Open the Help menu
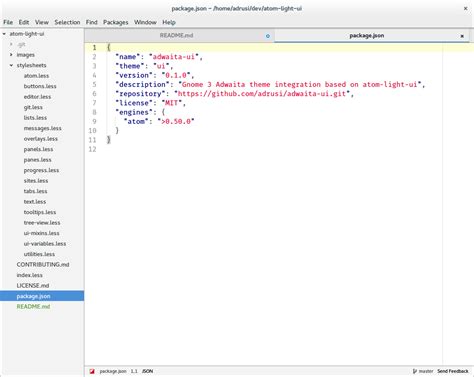 (169, 22)
